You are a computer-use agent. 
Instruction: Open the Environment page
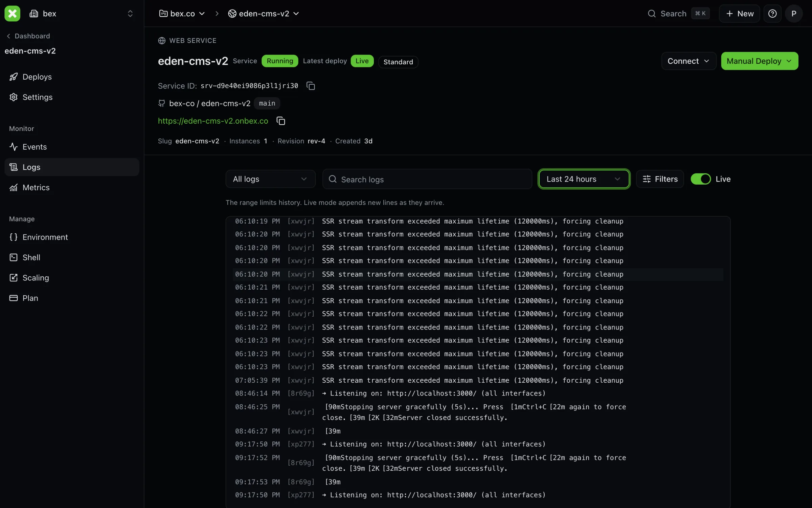tap(72, 237)
